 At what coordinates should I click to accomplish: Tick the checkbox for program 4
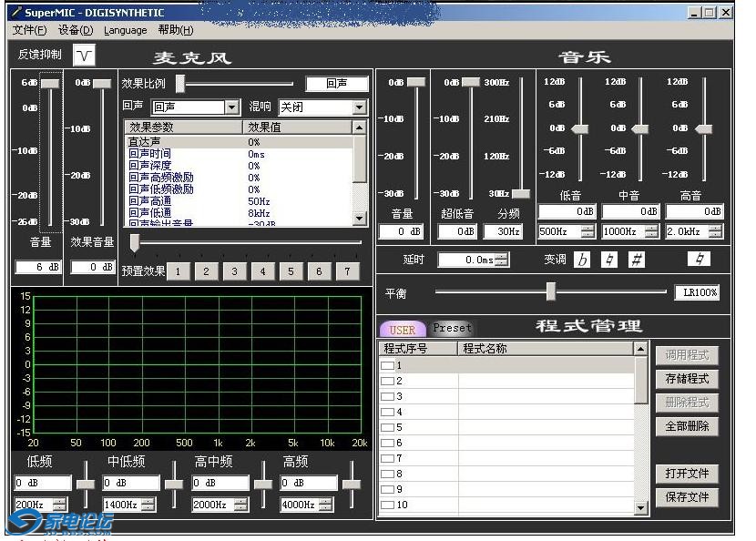click(x=387, y=412)
